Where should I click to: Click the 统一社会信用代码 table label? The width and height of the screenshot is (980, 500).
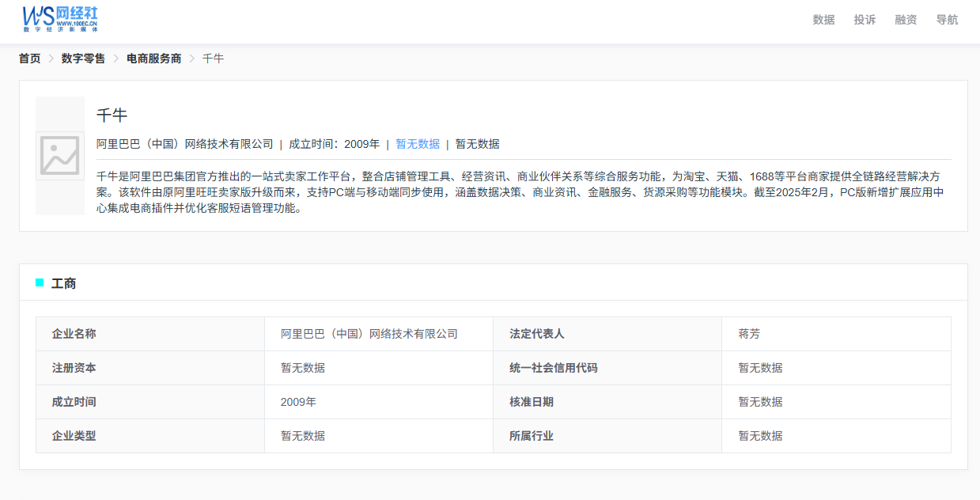(x=554, y=368)
